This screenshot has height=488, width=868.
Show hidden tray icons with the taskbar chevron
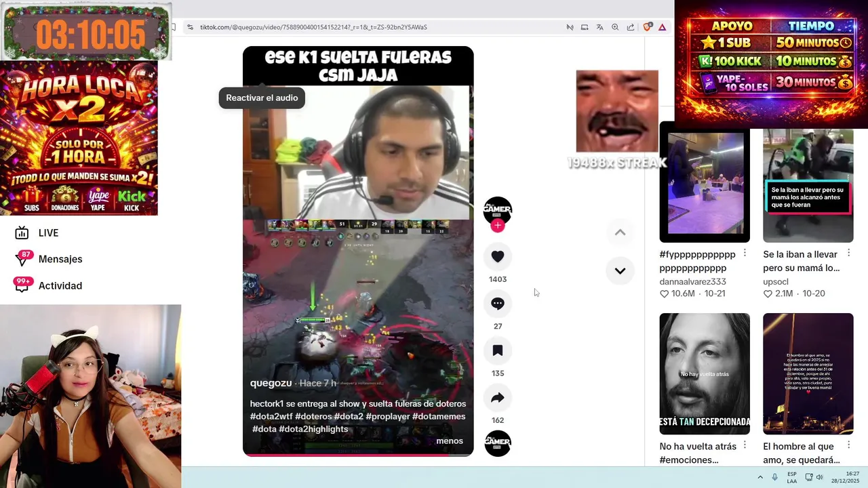pyautogui.click(x=759, y=477)
